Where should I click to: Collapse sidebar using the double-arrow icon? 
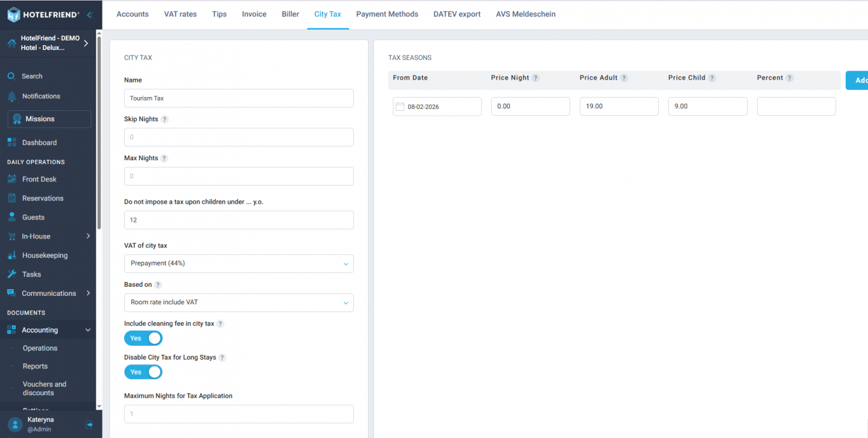pos(90,14)
